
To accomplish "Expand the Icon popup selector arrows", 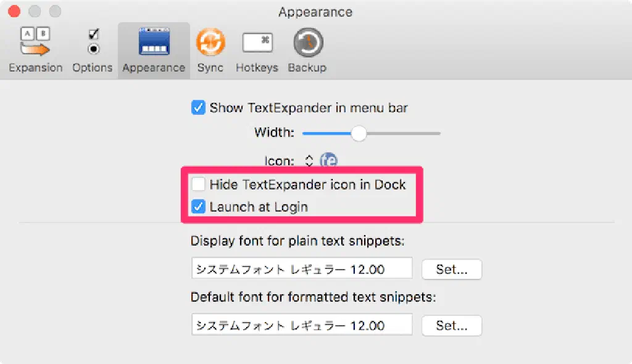I will pyautogui.click(x=310, y=161).
